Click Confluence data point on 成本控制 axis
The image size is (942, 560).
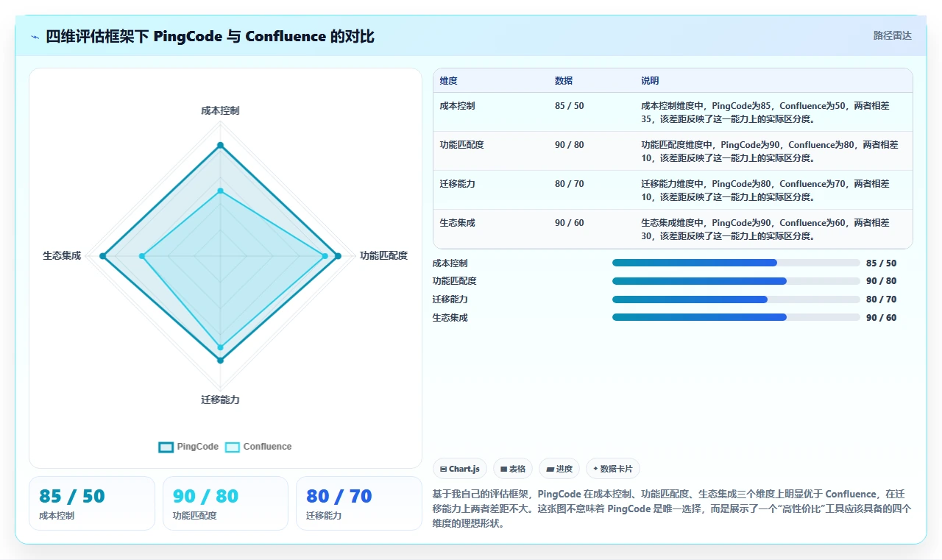coord(220,191)
